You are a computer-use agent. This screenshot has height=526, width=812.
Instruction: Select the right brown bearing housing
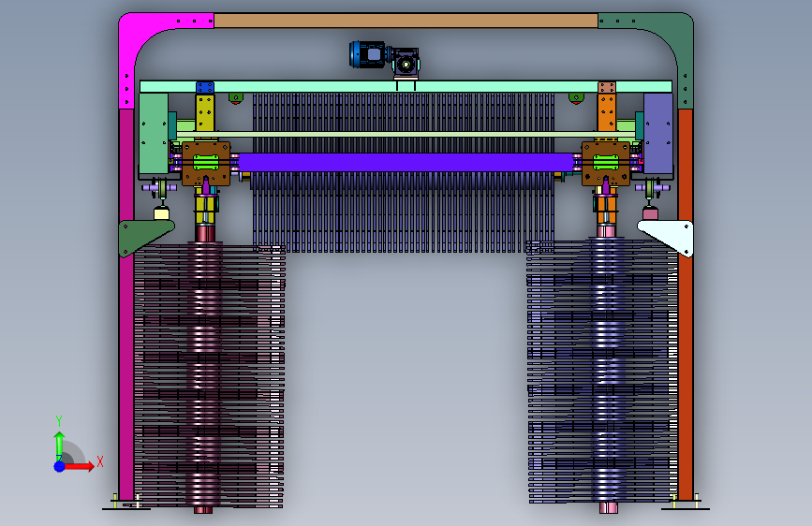(x=606, y=164)
